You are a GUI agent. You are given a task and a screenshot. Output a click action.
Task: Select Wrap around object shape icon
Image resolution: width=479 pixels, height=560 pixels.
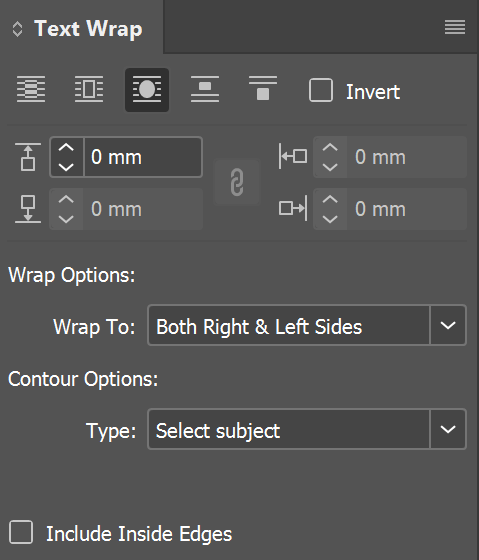(x=147, y=90)
